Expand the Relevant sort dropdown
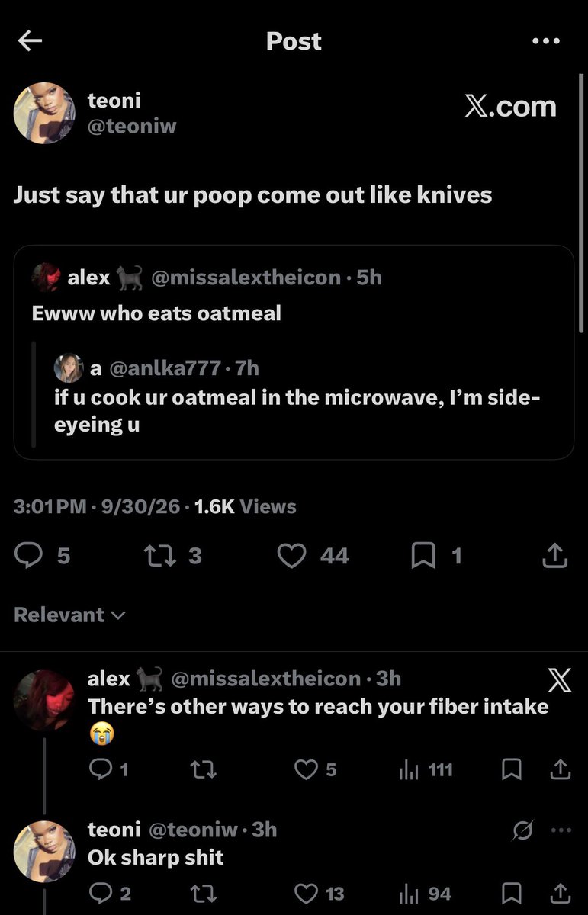The width and height of the screenshot is (588, 915). point(69,615)
